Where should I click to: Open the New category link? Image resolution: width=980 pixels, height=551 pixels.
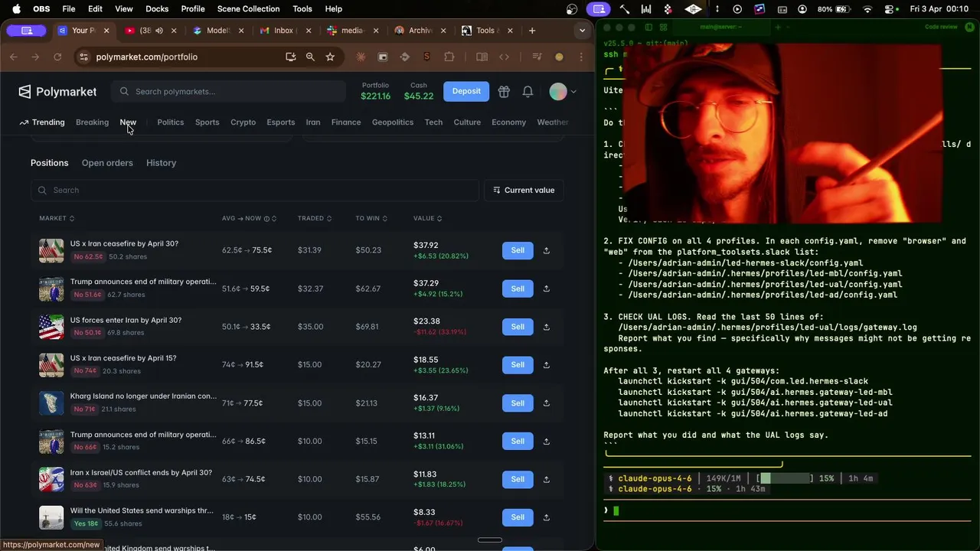pos(128,122)
